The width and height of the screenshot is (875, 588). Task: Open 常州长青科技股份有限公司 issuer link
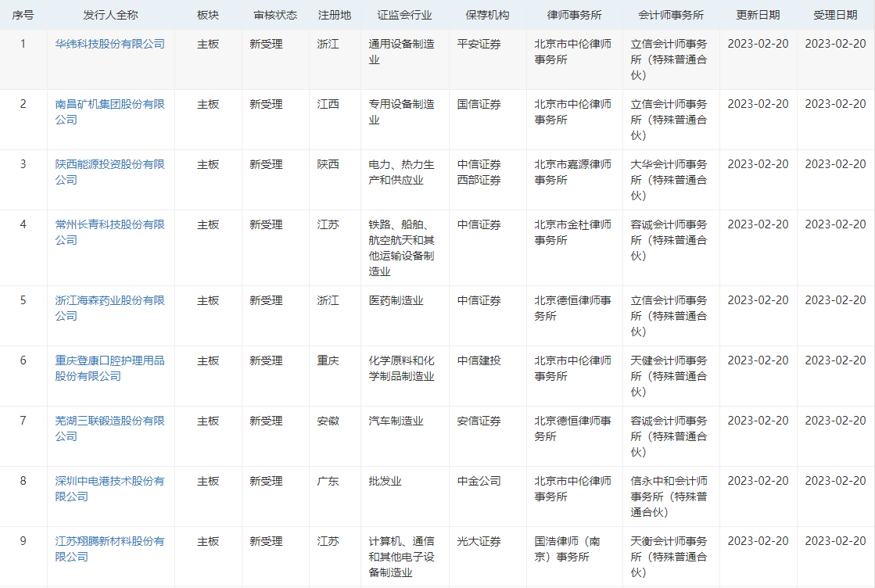click(110, 233)
